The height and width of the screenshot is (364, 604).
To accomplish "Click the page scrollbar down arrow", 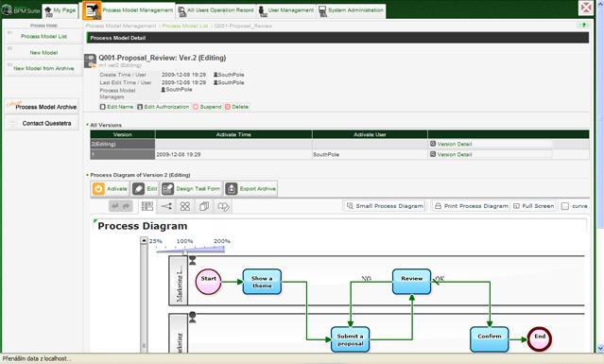I will click(600, 349).
